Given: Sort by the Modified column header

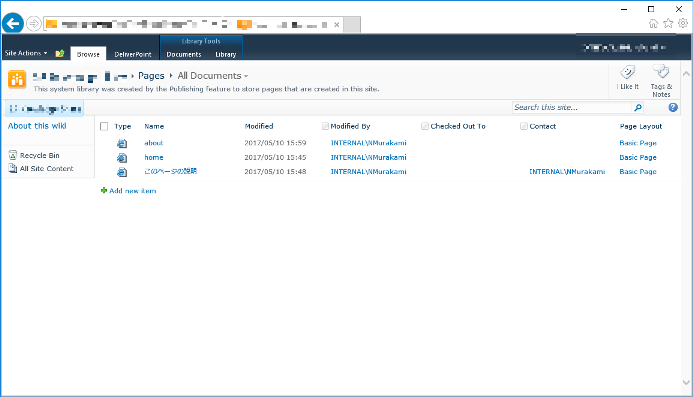Looking at the screenshot, I should (259, 126).
